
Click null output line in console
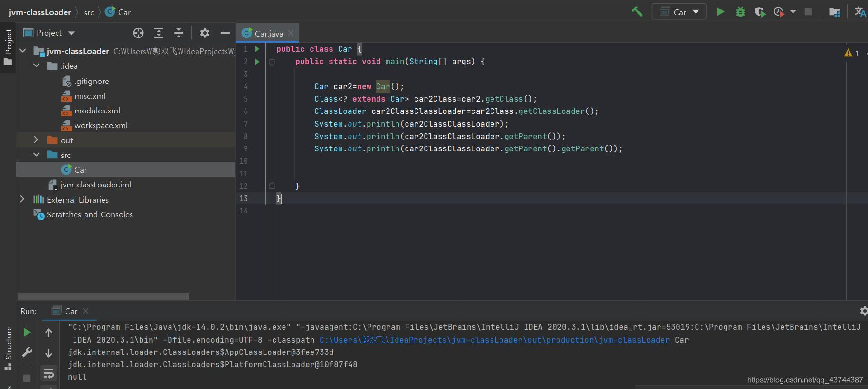77,377
